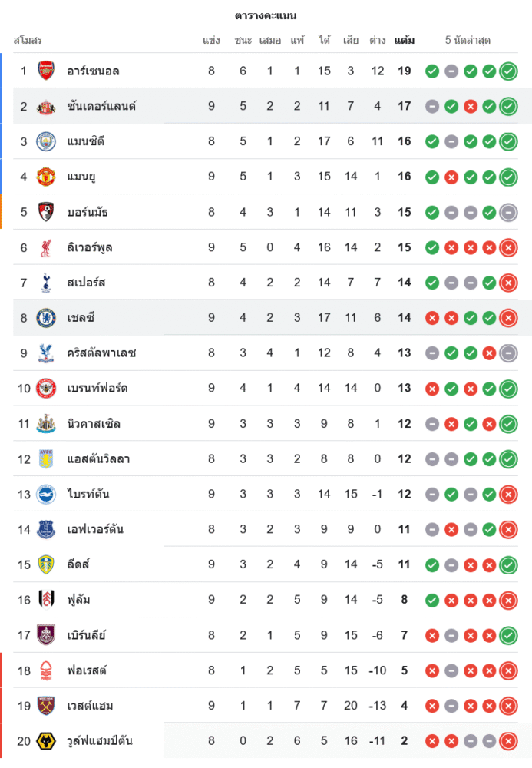Click Bournemouth's latest match draw indicator
Viewport: 532px width, 768px height.
click(507, 212)
